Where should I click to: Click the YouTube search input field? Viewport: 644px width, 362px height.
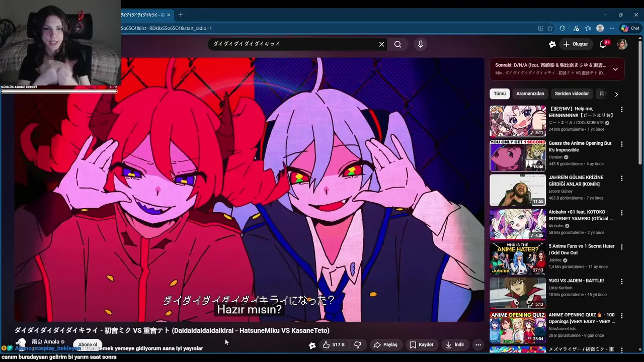click(294, 44)
